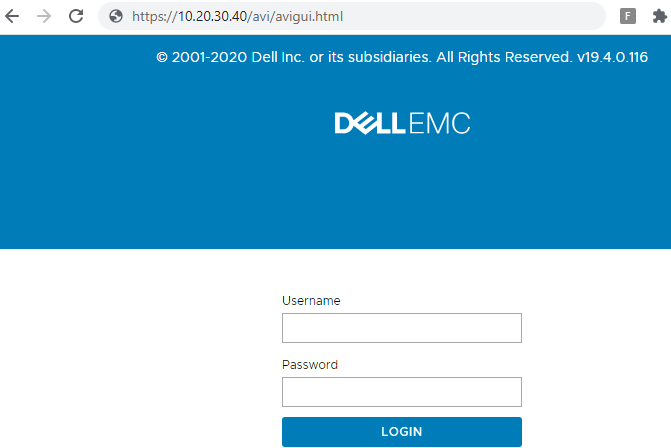Click the v19.4.0.116 version text
Viewport: 671px width, 448px height.
point(612,58)
